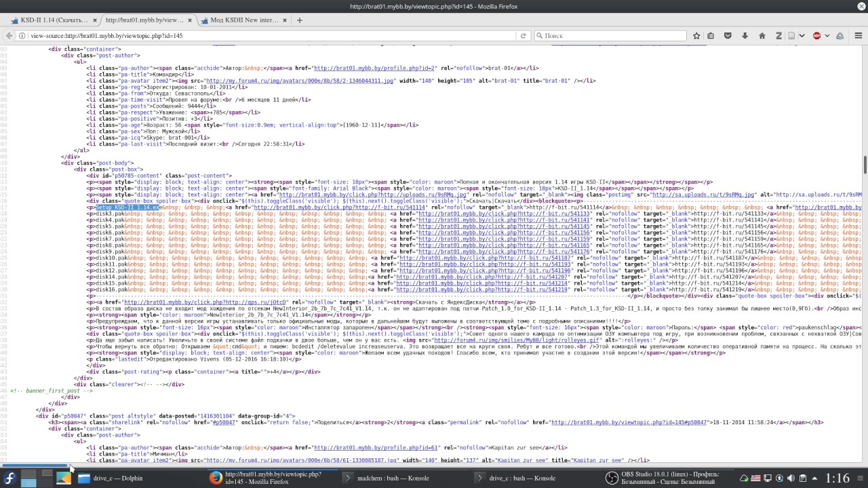Switch to OBS Studio taskbar window
This screenshot has height=488, width=868.
(x=668, y=478)
